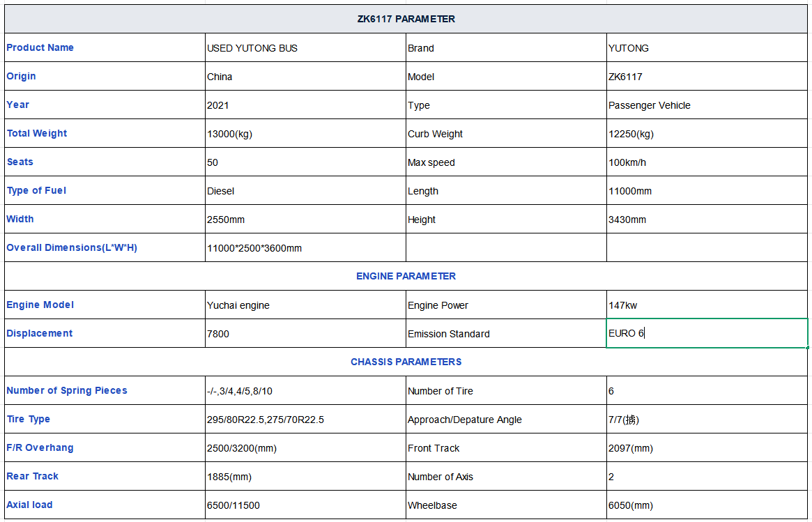Select the Engine Model label cell
The height and width of the screenshot is (522, 812).
(x=105, y=305)
